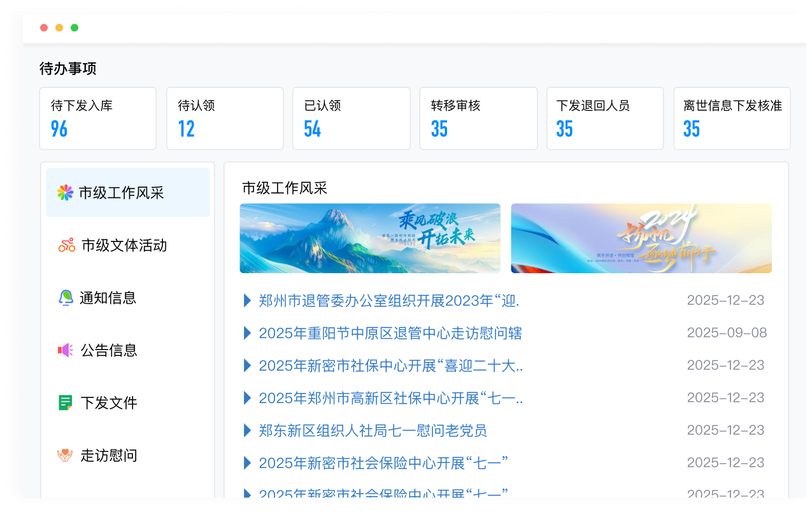
Task: Click the date 2025-09-08 on the 重阳节 row
Action: (727, 332)
